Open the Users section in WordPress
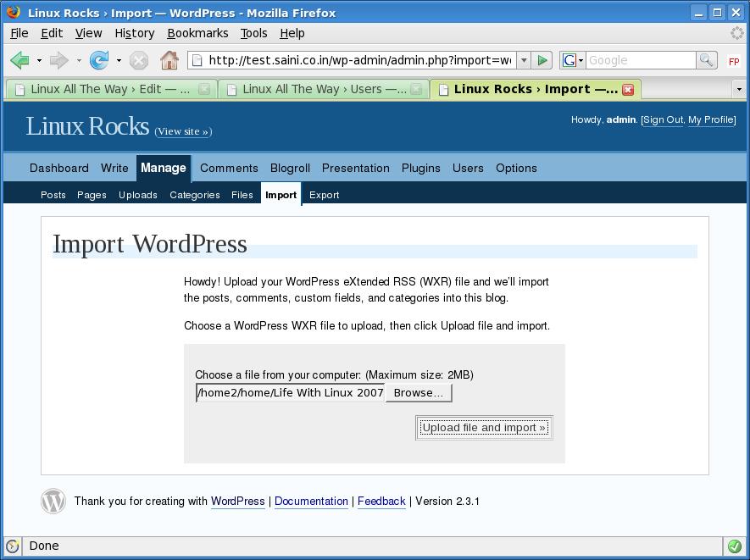Viewport: 750px width, 560px height. tap(468, 168)
